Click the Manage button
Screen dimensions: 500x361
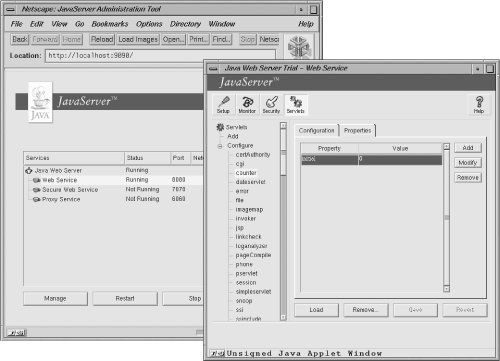coord(55,298)
